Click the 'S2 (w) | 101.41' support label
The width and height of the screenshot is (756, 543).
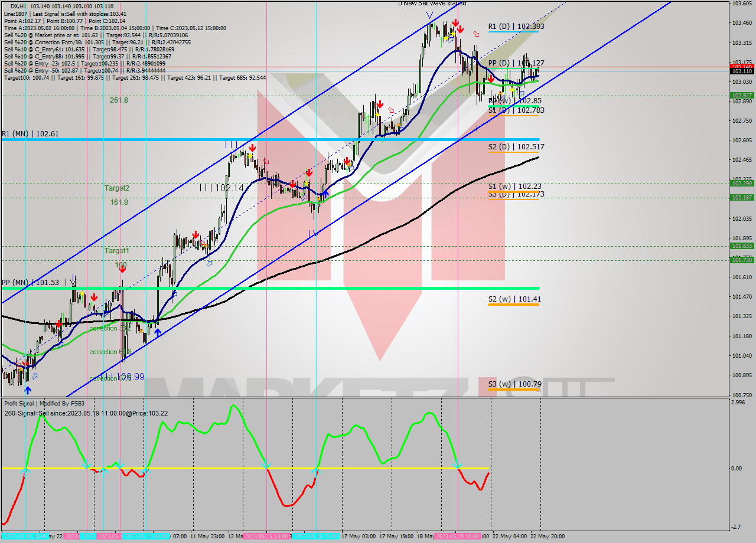514,299
